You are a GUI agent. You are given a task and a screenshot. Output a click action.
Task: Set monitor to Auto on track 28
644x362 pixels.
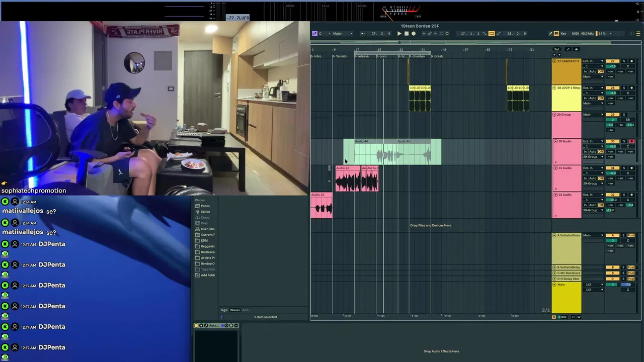[593, 98]
